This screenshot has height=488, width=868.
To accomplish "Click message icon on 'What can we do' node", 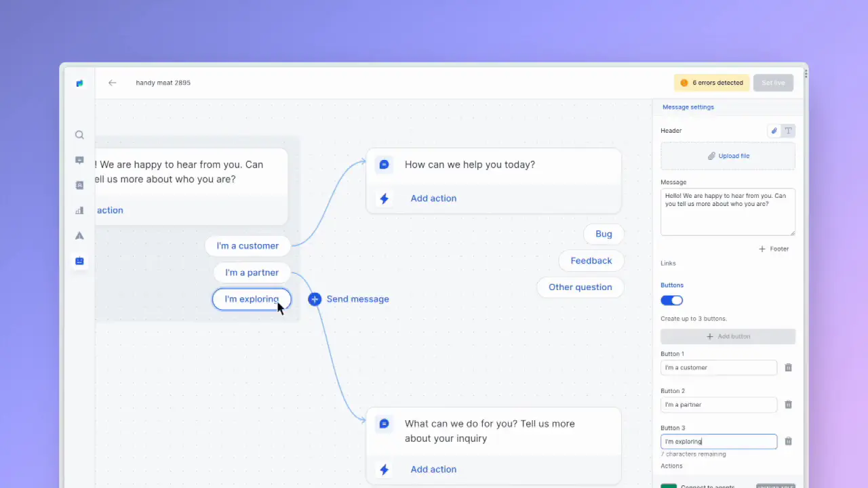I will [x=384, y=424].
